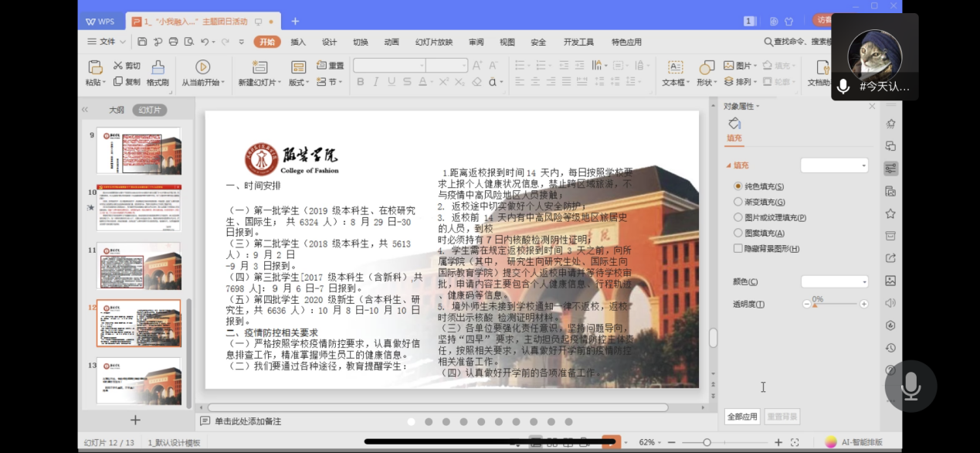Click the Print icon in quick toolbar
The image size is (980, 453).
coord(173,42)
